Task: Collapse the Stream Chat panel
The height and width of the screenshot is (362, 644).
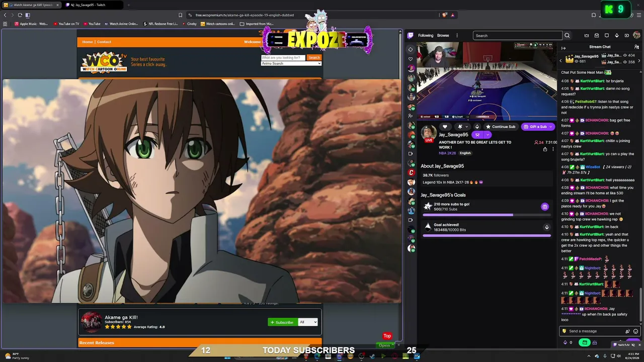Action: point(563,48)
